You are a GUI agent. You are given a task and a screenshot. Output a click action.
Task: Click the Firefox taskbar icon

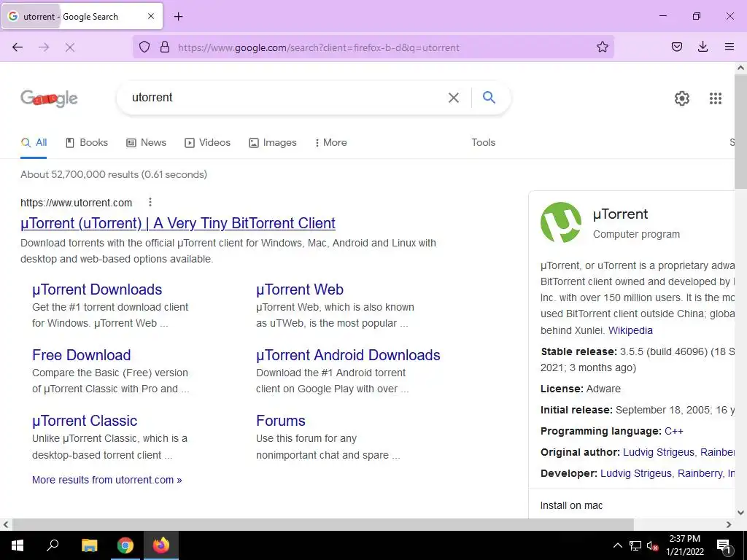coord(161,545)
